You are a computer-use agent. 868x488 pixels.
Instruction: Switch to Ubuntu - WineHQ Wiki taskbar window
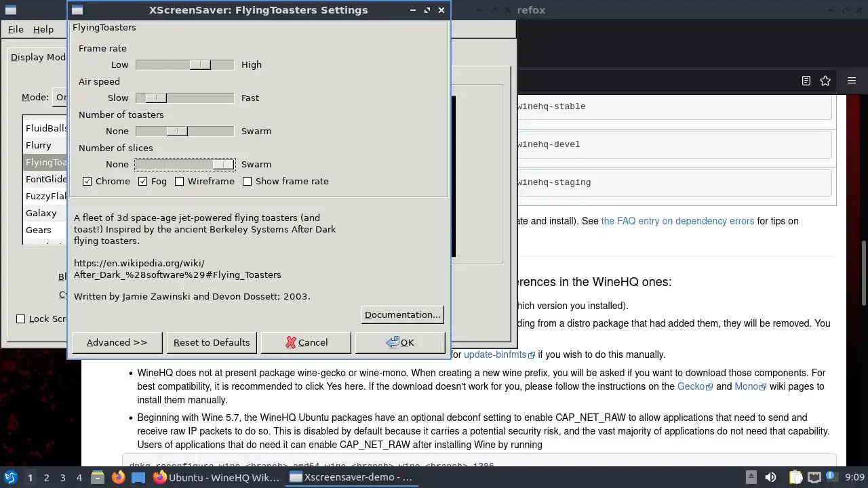(216, 477)
